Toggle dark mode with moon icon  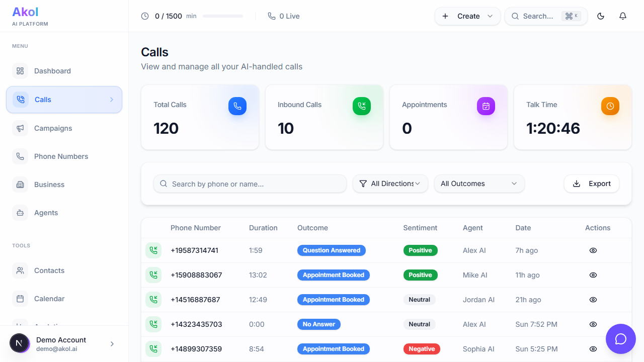pos(600,16)
